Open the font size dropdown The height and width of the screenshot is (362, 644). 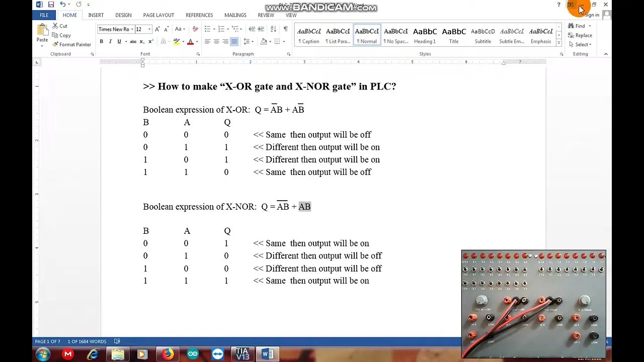click(x=149, y=29)
